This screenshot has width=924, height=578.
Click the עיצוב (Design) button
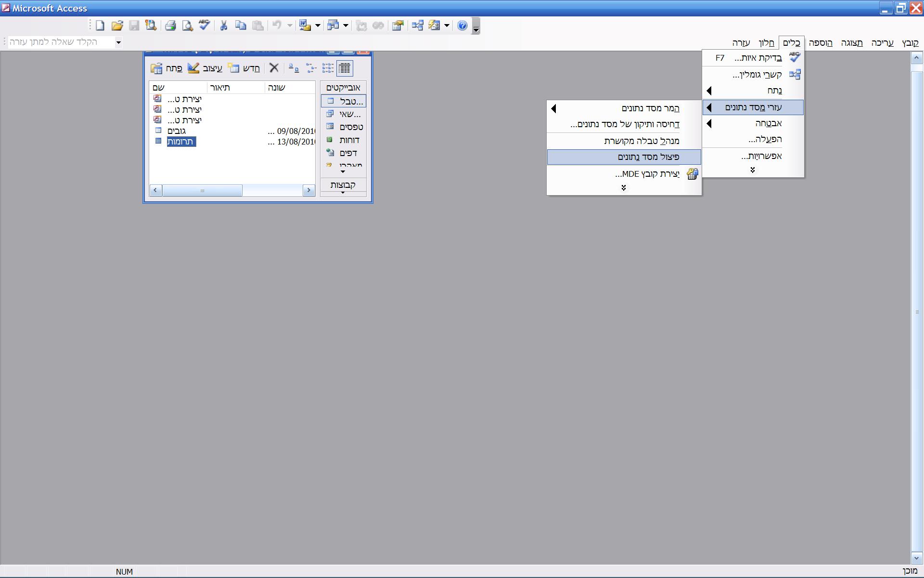(x=205, y=68)
